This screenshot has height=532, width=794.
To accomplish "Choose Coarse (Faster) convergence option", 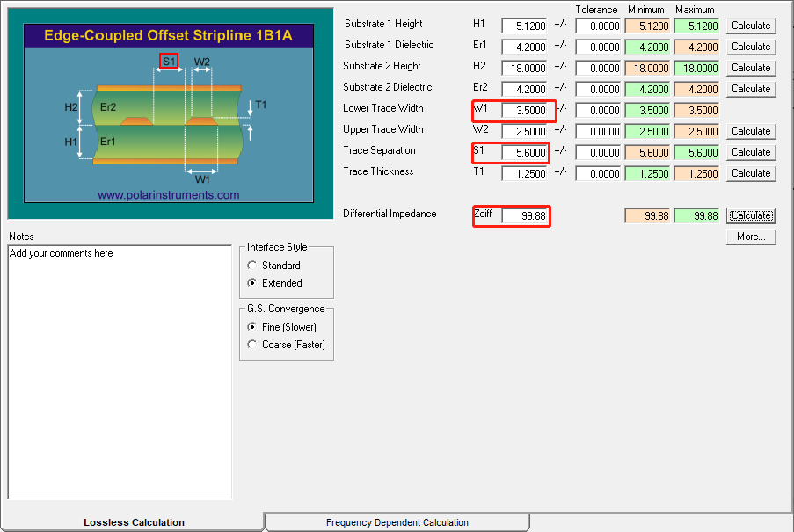I will (253, 345).
